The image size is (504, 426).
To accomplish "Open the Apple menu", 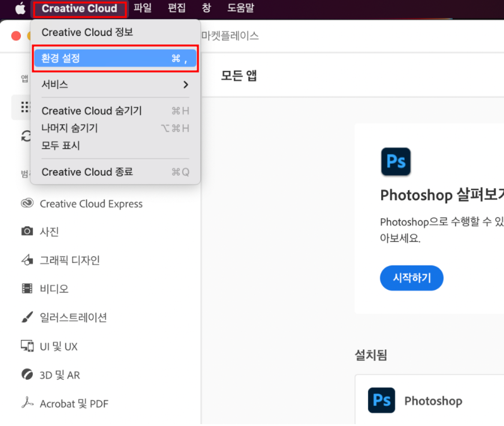I will point(20,8).
